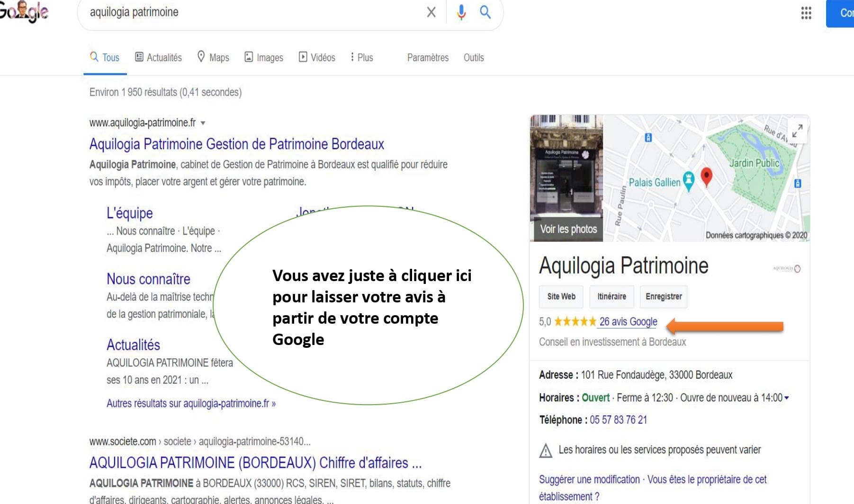Open the 26 avis Google link
The height and width of the screenshot is (504, 854).
(x=628, y=322)
